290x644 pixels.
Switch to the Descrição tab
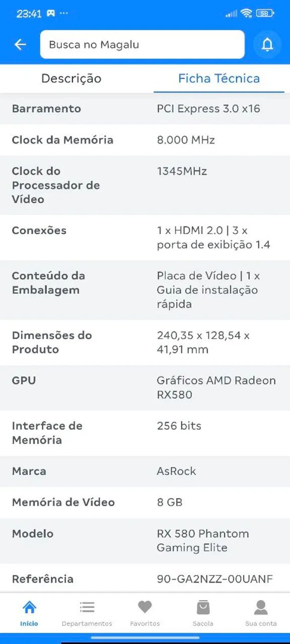71,78
